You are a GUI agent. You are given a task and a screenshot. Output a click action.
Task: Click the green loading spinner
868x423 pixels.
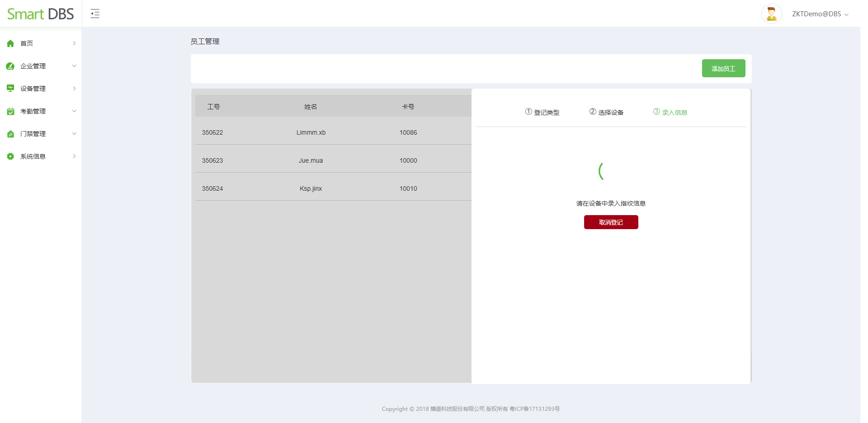[x=601, y=171]
